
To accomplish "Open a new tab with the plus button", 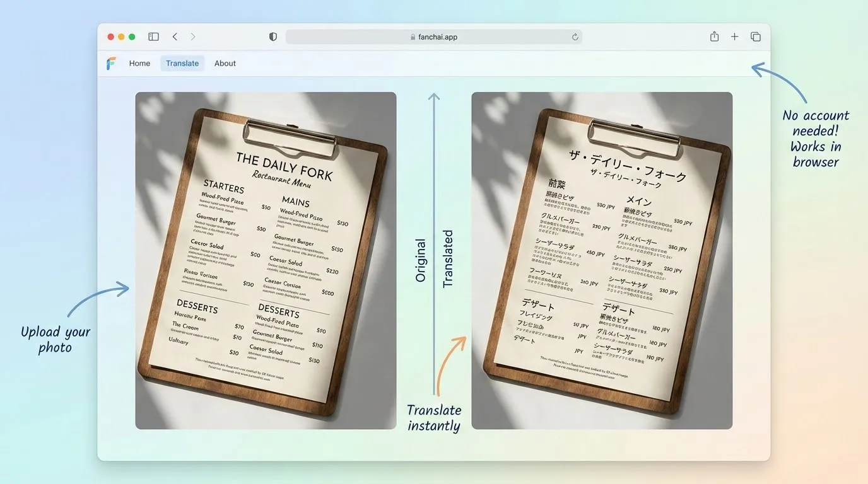I will coord(734,36).
